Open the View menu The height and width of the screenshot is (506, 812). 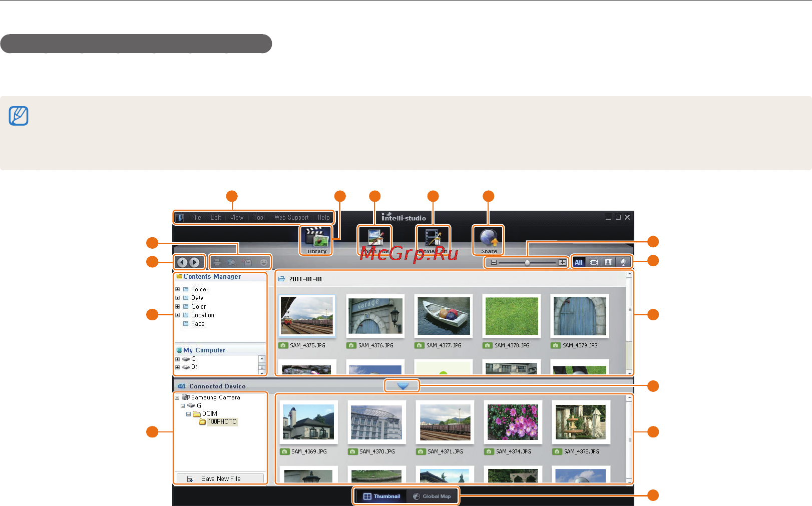tap(237, 218)
